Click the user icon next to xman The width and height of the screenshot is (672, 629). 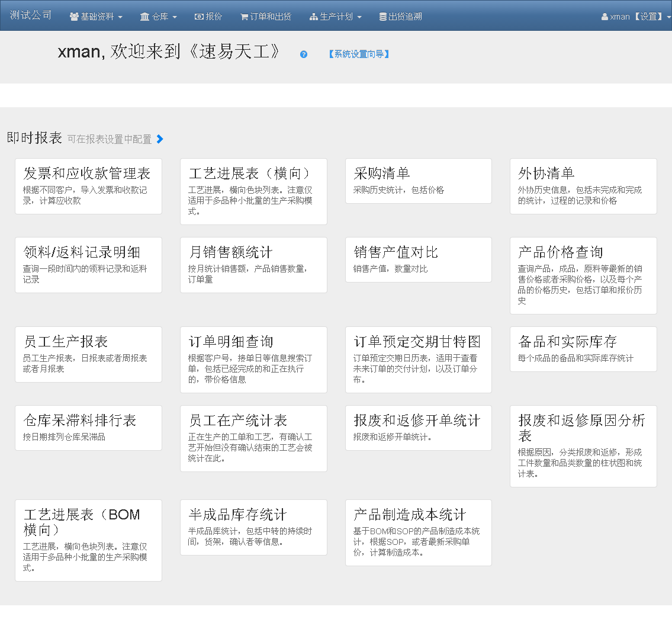point(605,17)
